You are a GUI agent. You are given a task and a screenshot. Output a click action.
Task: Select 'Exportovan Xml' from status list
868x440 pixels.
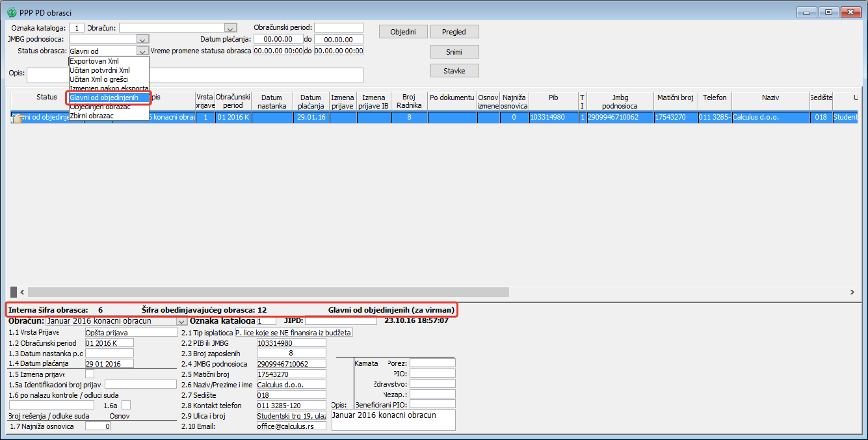coord(94,61)
